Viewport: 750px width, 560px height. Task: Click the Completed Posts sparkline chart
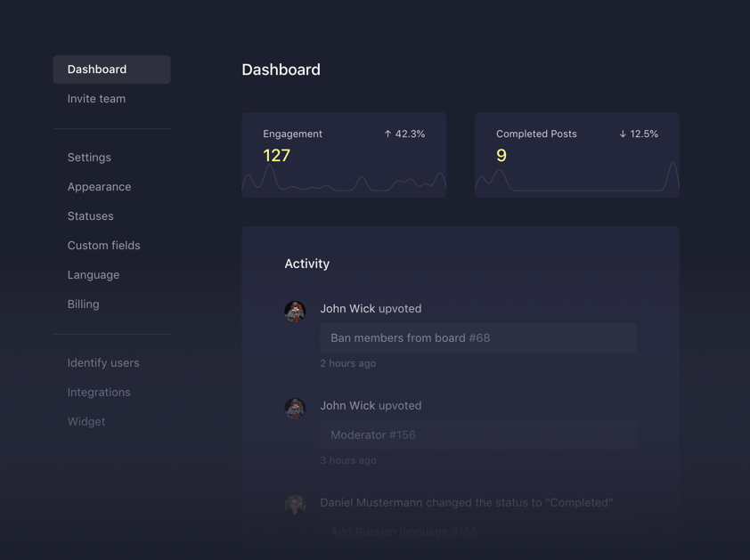tap(576, 183)
